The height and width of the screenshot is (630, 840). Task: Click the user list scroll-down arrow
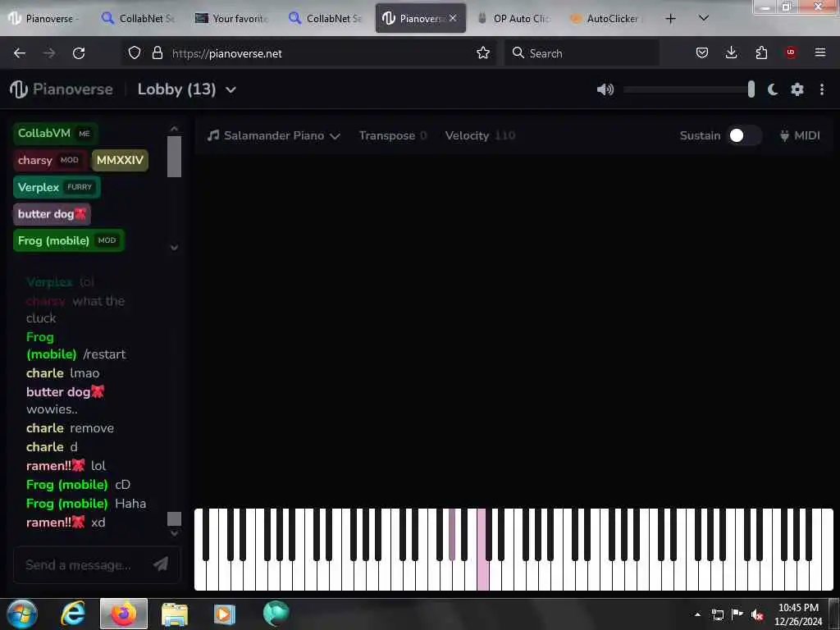coord(174,248)
